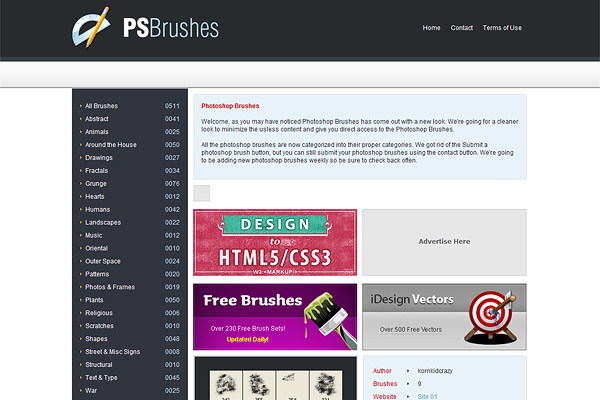Open the Landscapes category
This screenshot has width=600, height=400.
point(103,222)
